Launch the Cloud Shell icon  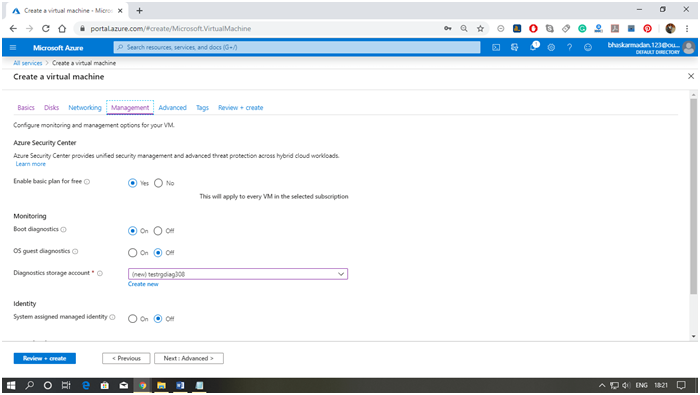(496, 47)
